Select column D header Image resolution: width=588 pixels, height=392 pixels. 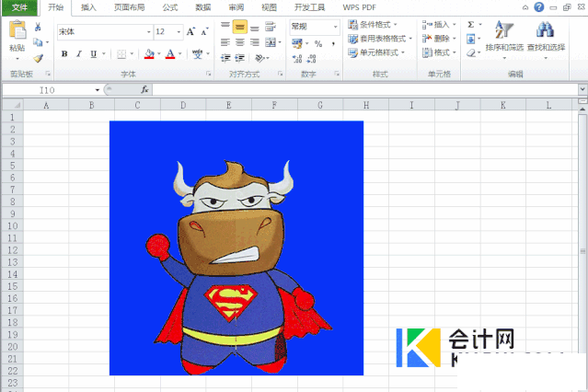pos(183,106)
